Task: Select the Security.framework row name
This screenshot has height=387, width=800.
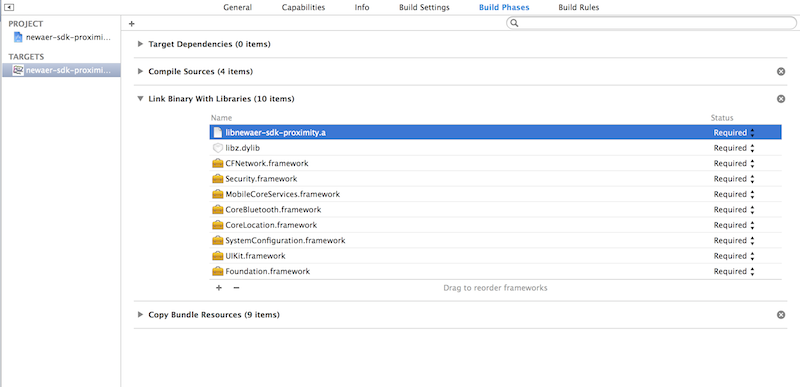Action: [x=261, y=179]
